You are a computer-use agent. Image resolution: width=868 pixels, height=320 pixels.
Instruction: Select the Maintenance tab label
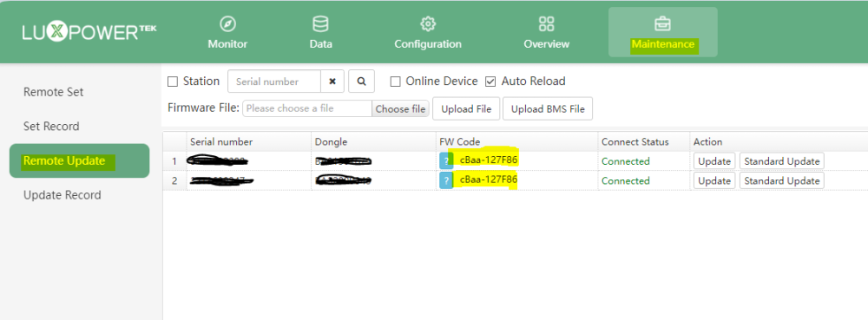[663, 44]
